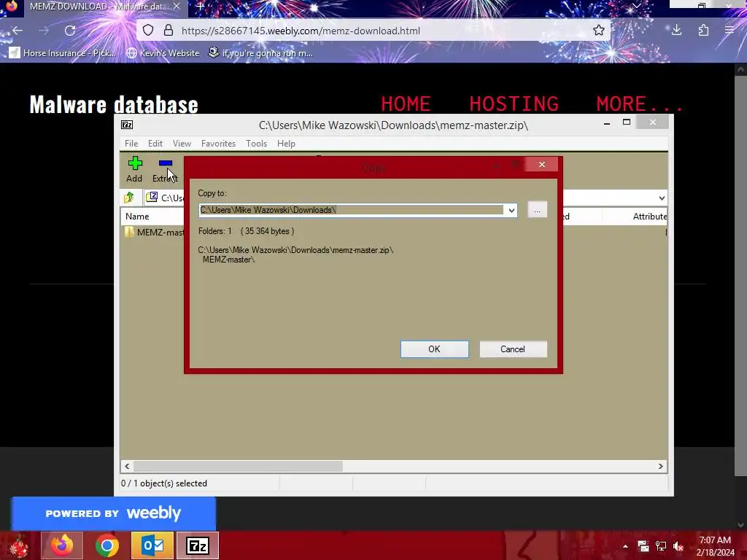Browse for a destination folder with the ... button

537,210
